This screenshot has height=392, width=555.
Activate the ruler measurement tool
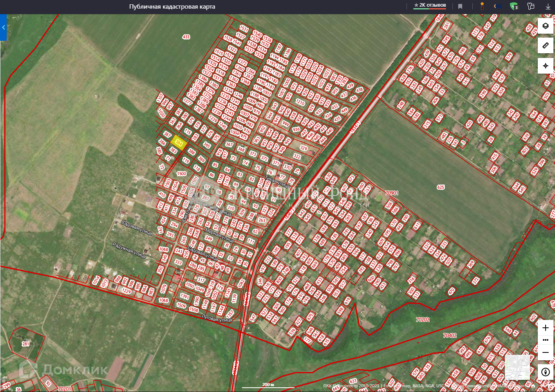546,46
